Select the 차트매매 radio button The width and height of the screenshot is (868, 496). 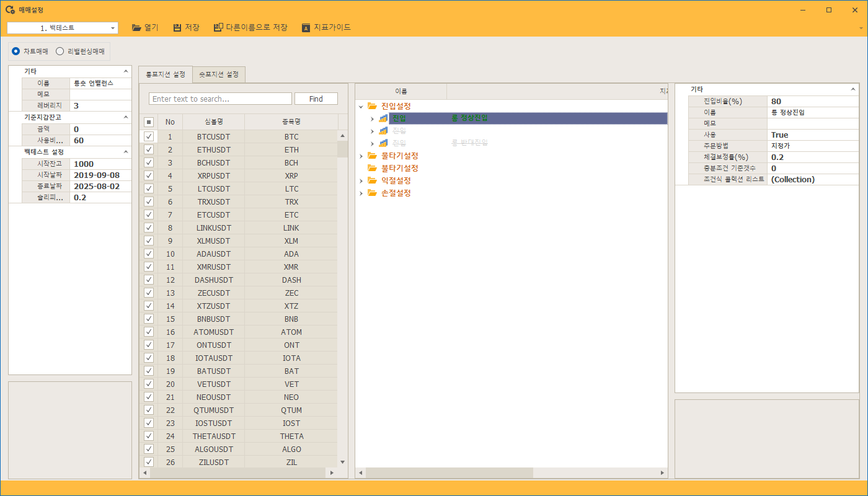16,51
